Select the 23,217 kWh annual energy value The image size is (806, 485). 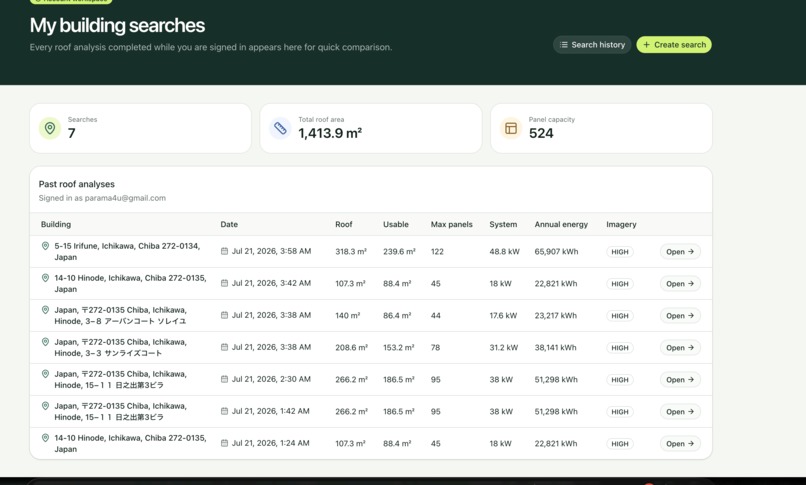click(x=556, y=315)
